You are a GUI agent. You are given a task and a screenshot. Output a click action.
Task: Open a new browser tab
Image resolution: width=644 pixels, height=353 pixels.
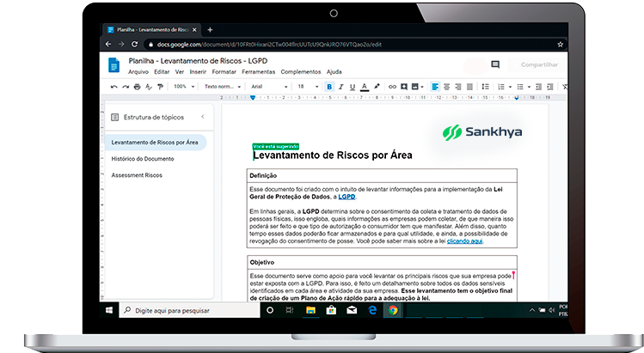(210, 29)
